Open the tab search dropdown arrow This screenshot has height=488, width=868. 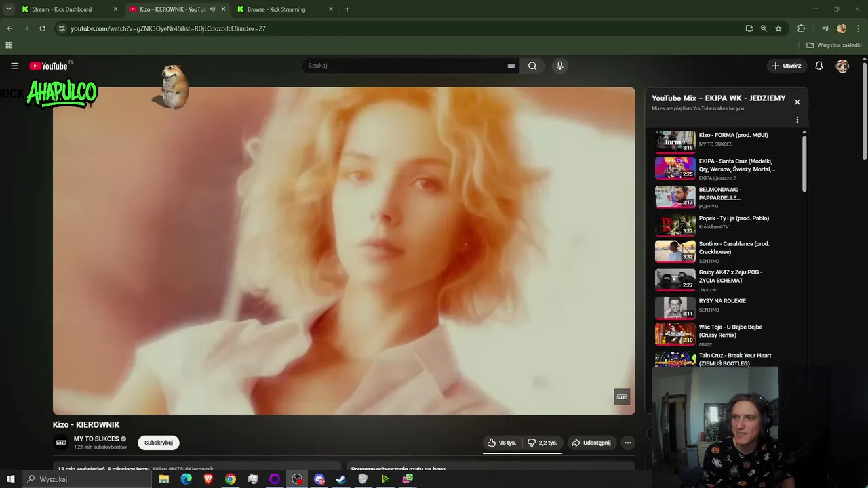coord(9,9)
